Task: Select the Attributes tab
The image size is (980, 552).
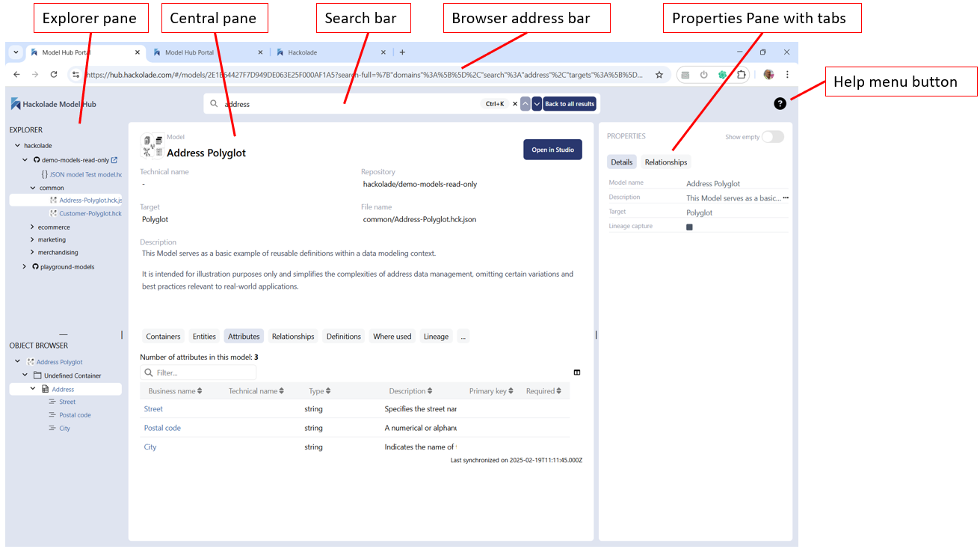Action: coord(244,337)
